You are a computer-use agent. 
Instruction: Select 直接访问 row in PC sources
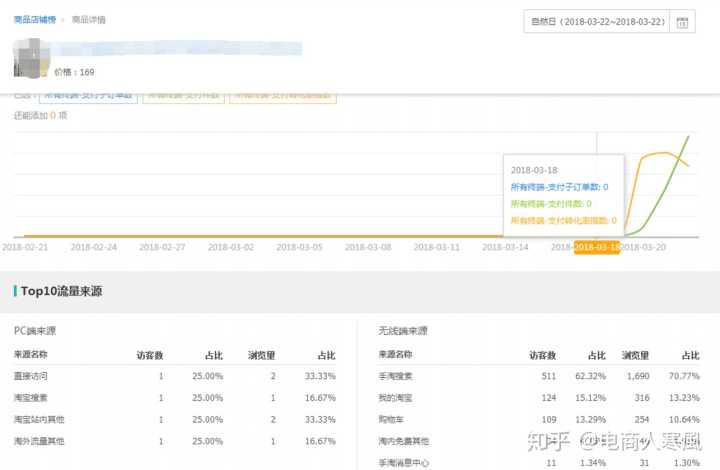[x=31, y=376]
